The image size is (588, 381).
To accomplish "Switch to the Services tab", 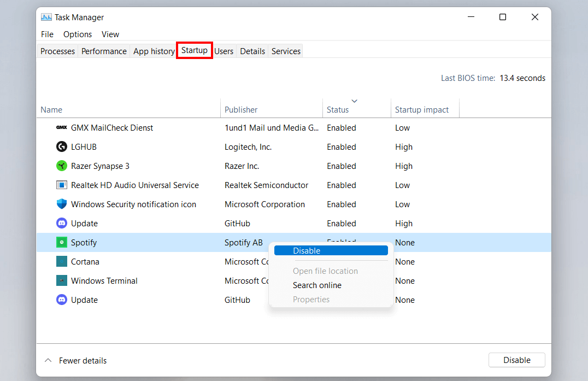I will click(x=285, y=51).
